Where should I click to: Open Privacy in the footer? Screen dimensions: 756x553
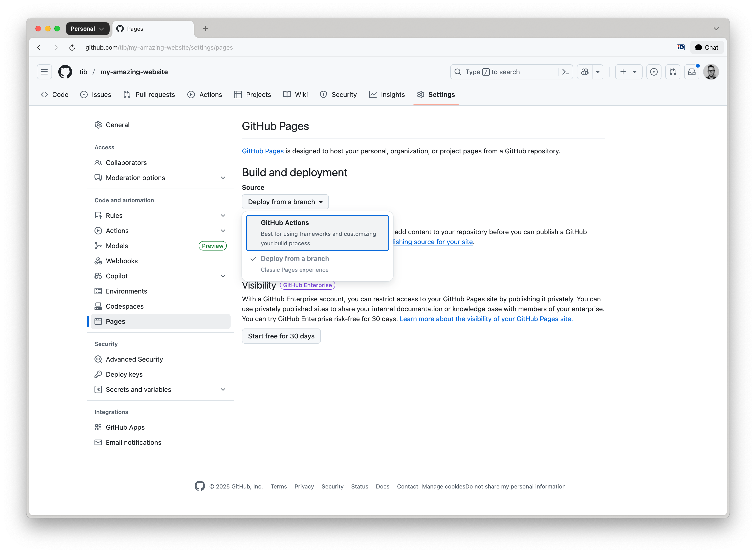pos(304,487)
